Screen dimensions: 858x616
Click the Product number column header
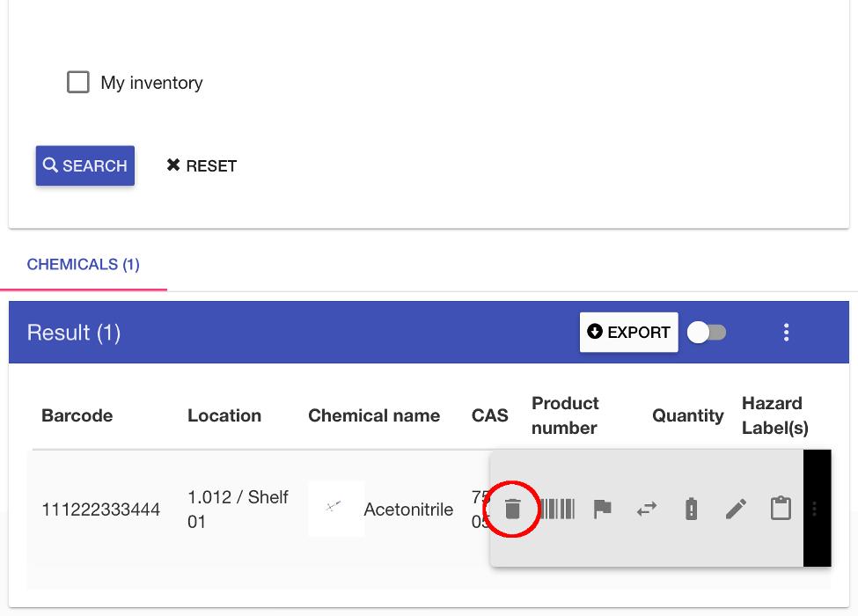point(565,415)
